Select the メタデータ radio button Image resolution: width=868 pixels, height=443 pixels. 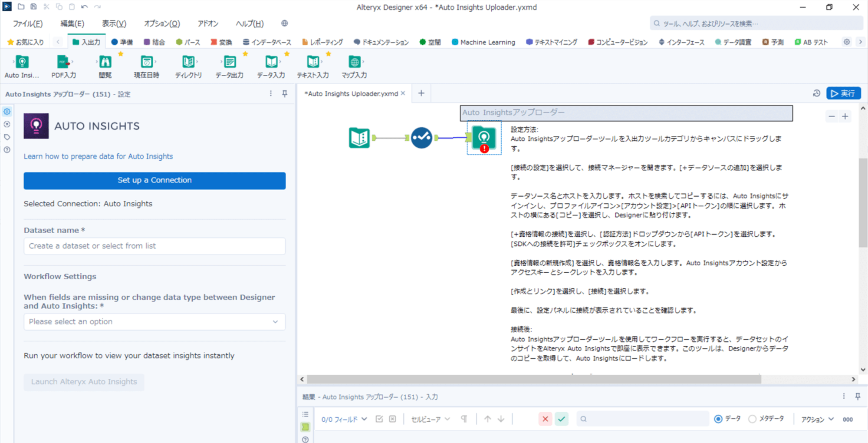(x=752, y=419)
